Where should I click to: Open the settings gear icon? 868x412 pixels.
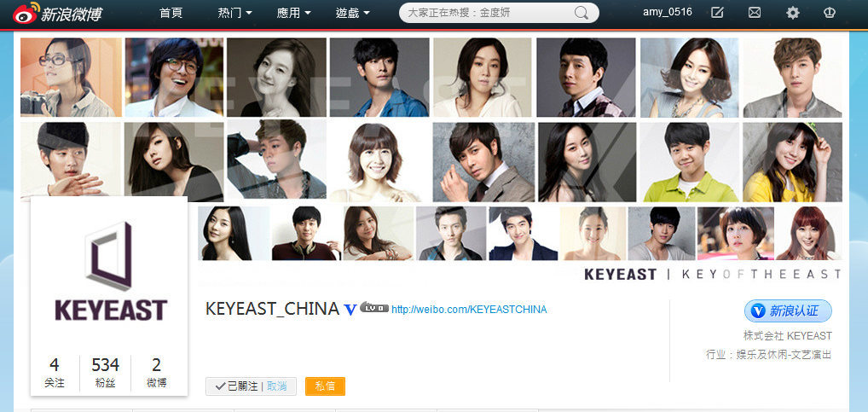point(793,13)
